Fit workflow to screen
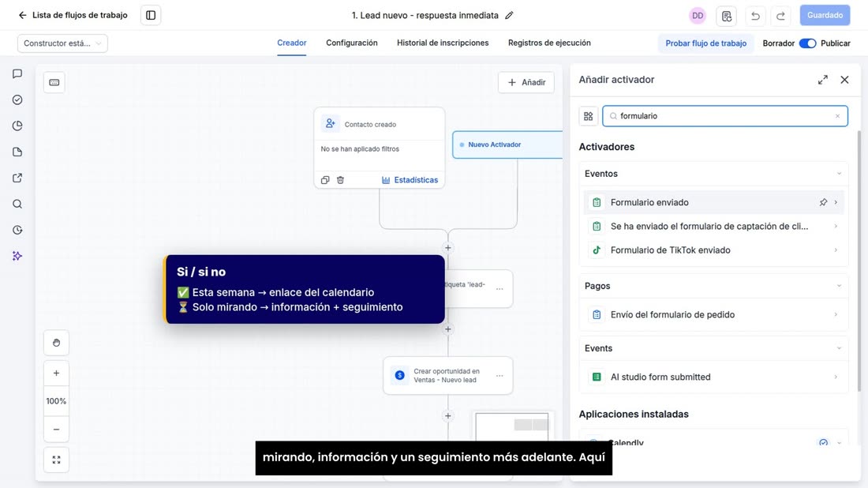Image resolution: width=868 pixels, height=488 pixels. click(57, 460)
